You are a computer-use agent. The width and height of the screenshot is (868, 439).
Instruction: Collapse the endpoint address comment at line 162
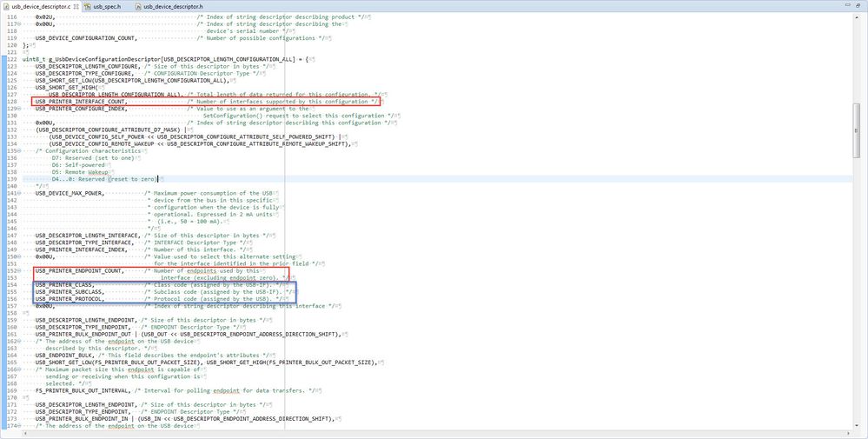coord(20,342)
